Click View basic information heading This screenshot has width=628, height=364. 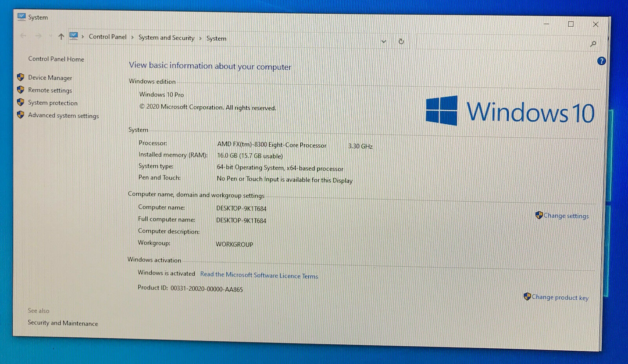[x=210, y=66]
